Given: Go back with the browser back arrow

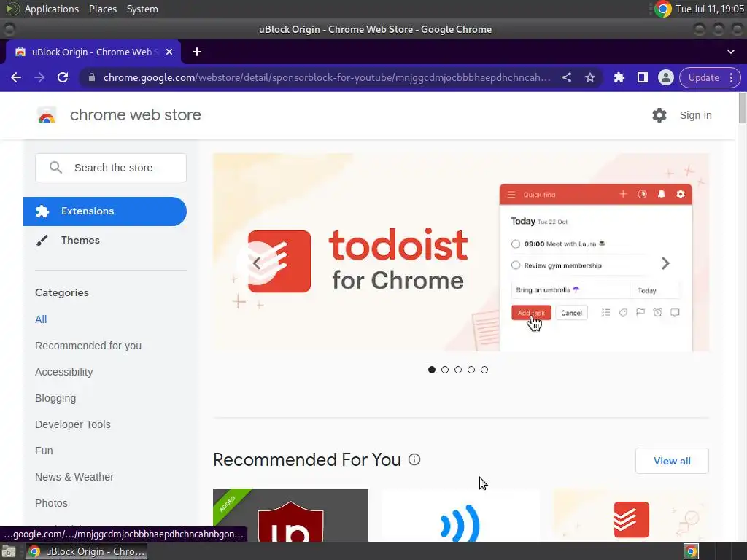Looking at the screenshot, I should [16, 77].
